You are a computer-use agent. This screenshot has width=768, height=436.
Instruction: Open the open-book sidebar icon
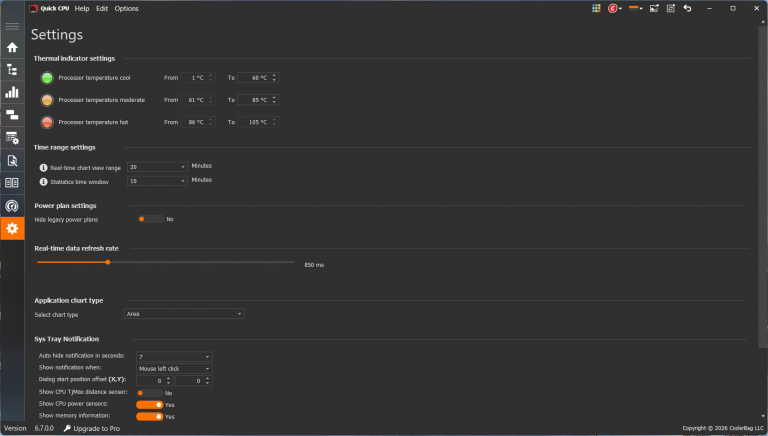12,183
